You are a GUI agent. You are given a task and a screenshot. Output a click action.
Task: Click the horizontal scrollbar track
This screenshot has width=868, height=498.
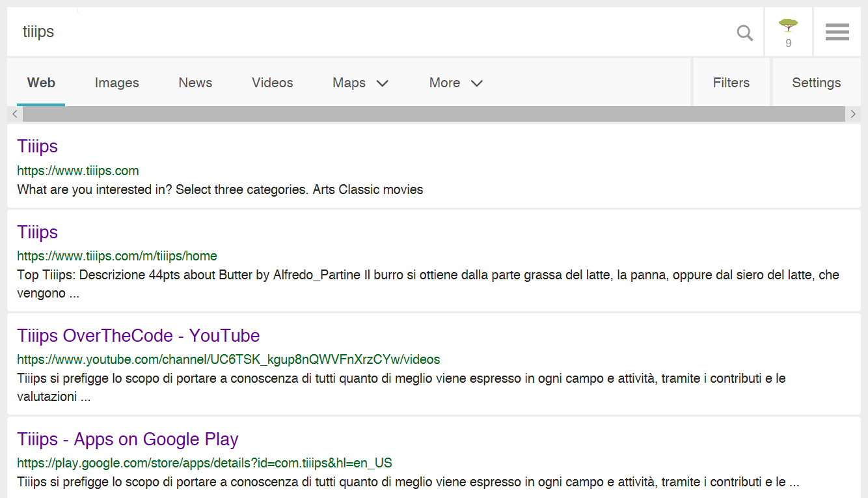433,115
